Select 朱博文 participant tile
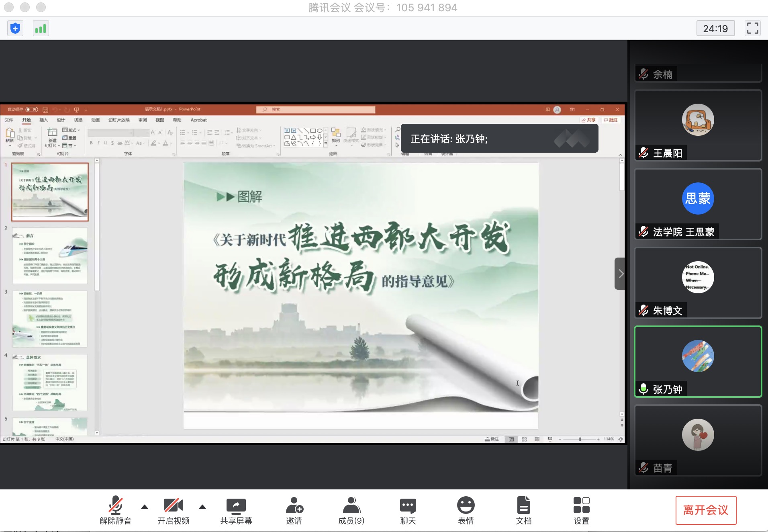Image resolution: width=768 pixels, height=532 pixels. click(x=698, y=282)
